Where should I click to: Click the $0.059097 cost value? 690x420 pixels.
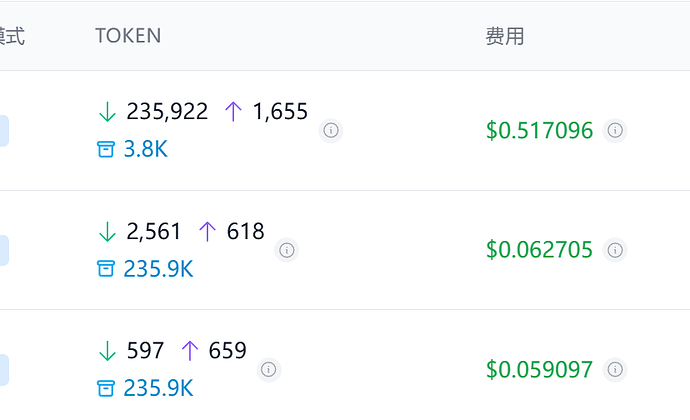[x=540, y=369]
